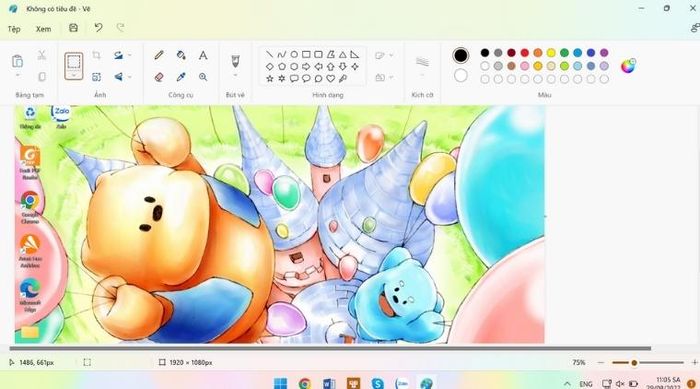Select secondary color white circle
Viewport: 700px width, 389px height.
click(461, 75)
